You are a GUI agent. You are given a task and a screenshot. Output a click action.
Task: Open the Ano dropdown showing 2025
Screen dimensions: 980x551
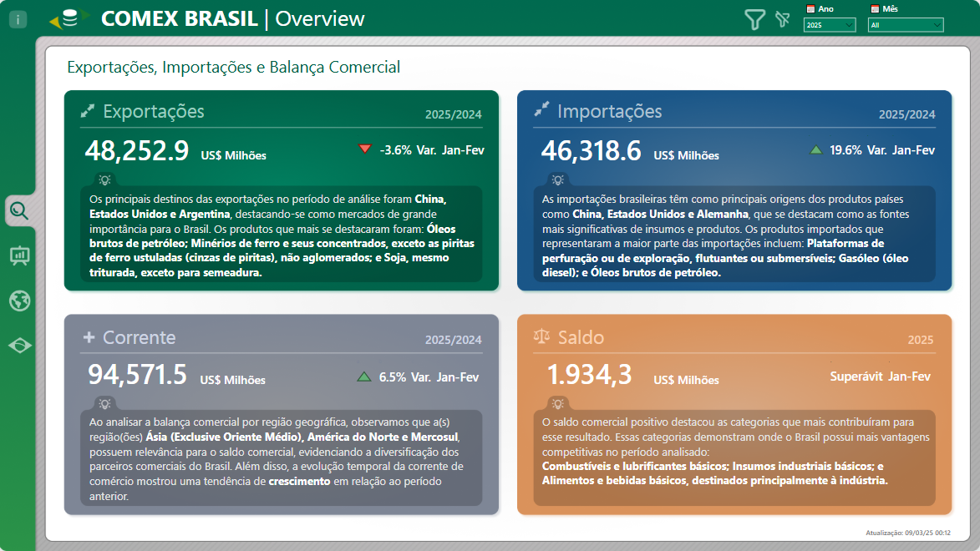[x=829, y=25]
